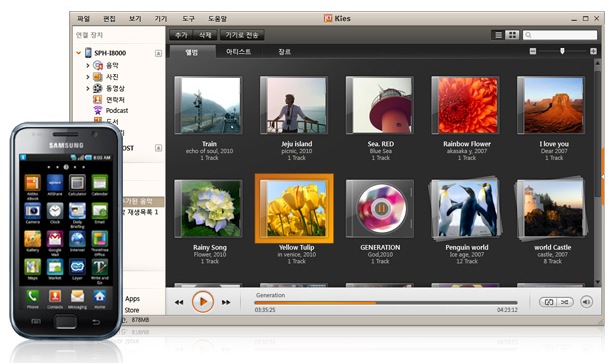614x363 pixels.
Task: Select the 음악 music icon in sidebar
Action: [98, 65]
